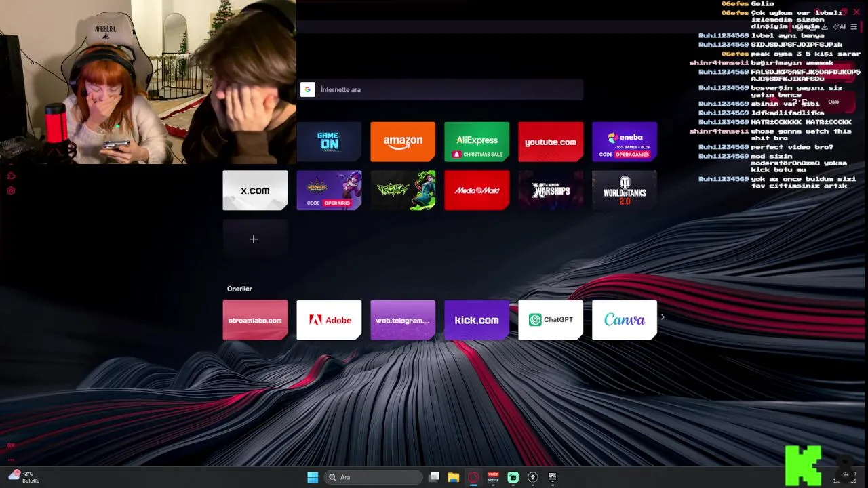Screen dimensions: 868x488
Task: Open the Windows Start menu
Action: pyautogui.click(x=313, y=477)
